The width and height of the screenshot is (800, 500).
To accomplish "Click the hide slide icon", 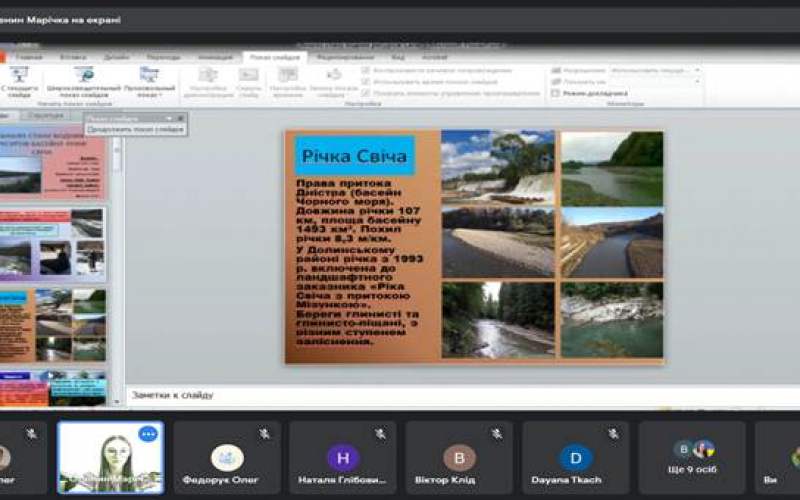I will coord(248,74).
